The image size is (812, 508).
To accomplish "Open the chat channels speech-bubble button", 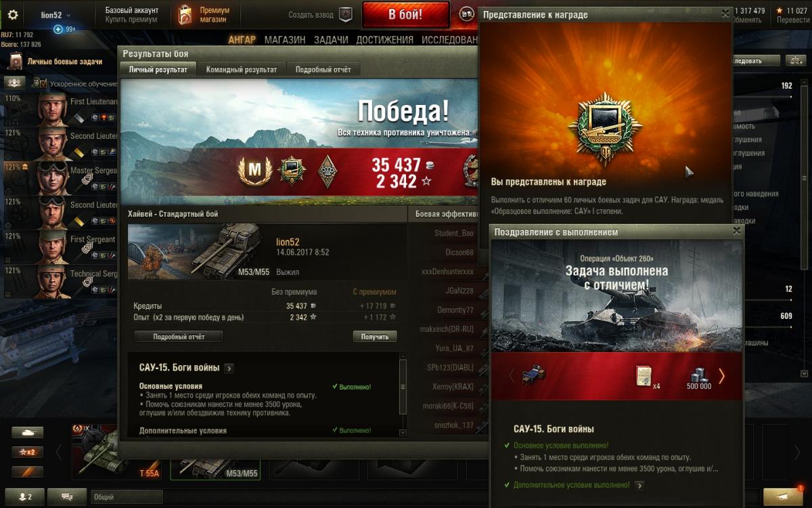I will (67, 496).
